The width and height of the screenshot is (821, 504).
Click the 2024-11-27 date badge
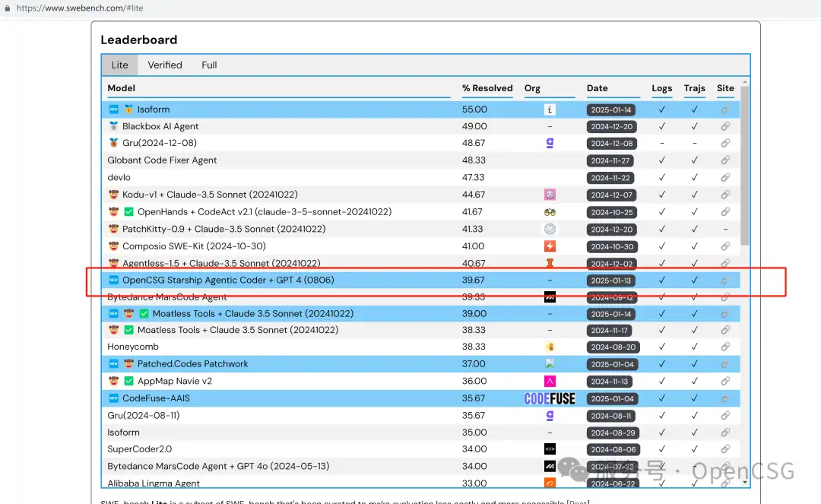pyautogui.click(x=610, y=160)
